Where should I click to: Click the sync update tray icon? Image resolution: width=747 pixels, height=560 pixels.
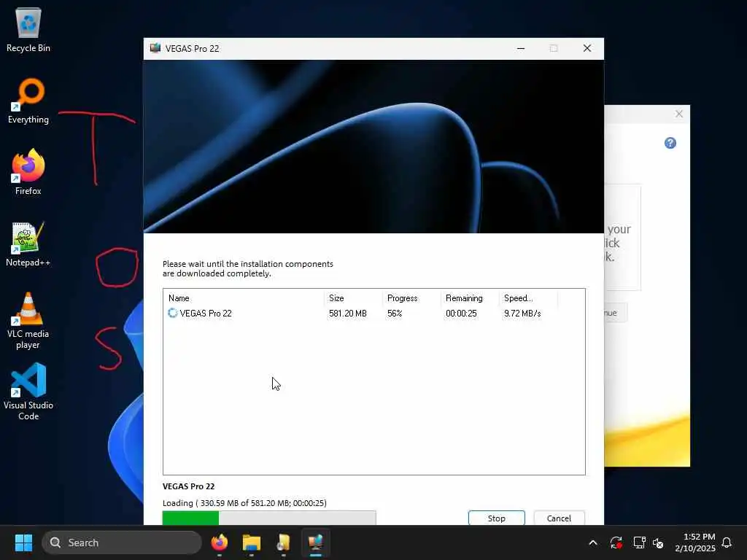(616, 542)
